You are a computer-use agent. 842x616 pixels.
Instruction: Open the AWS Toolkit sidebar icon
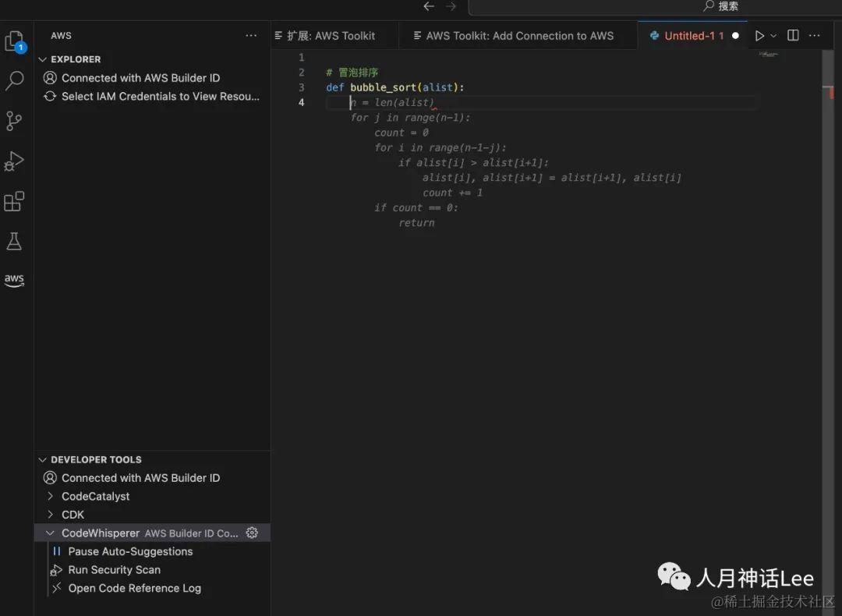(14, 280)
